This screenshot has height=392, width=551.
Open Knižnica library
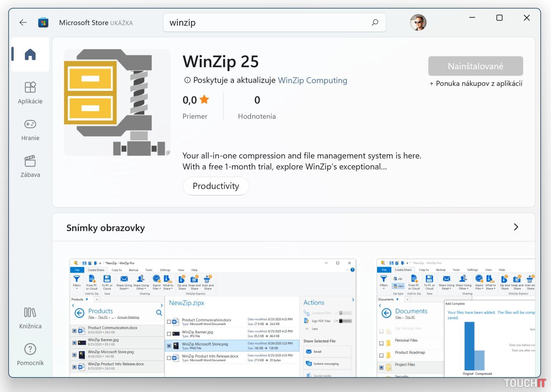coord(30,318)
